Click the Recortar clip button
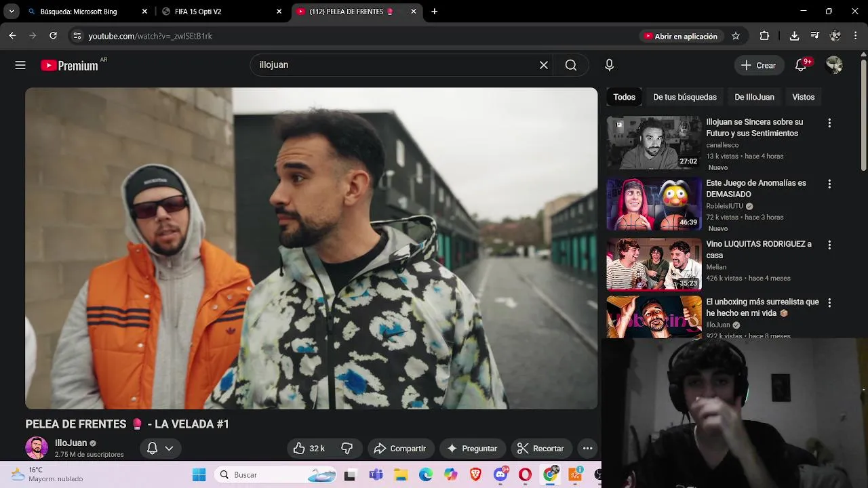868x488 pixels. 540,449
